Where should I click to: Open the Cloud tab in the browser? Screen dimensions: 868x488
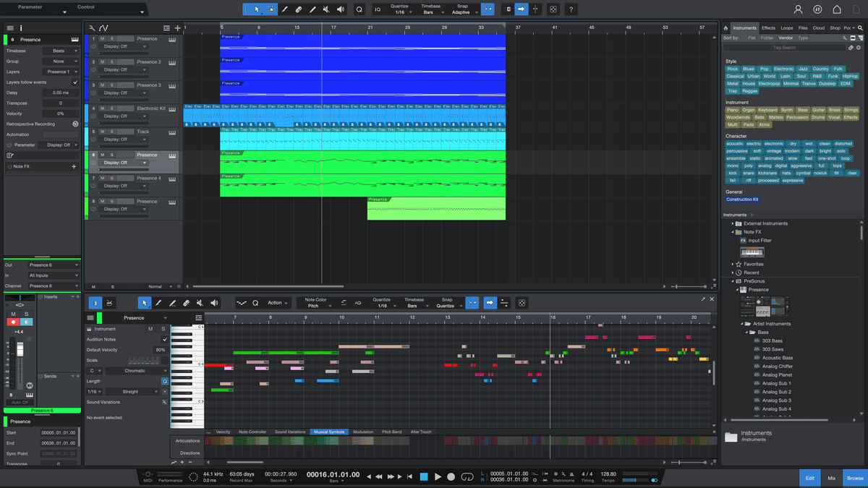pyautogui.click(x=819, y=28)
